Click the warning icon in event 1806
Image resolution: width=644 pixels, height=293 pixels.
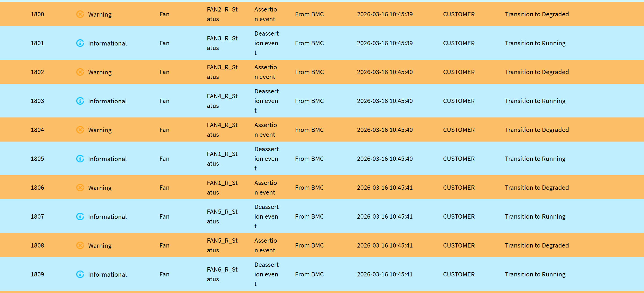80,188
